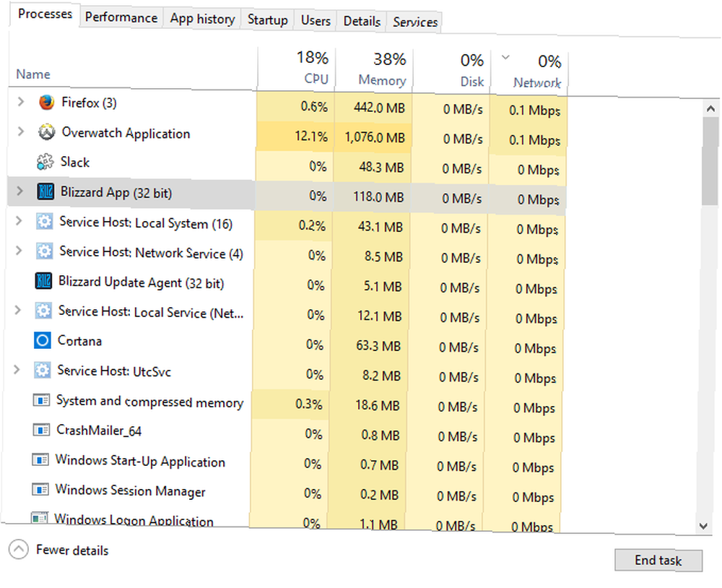The width and height of the screenshot is (722, 588).
Task: Select the Blizzard Update Agent (32 bit) name
Action: click(142, 282)
